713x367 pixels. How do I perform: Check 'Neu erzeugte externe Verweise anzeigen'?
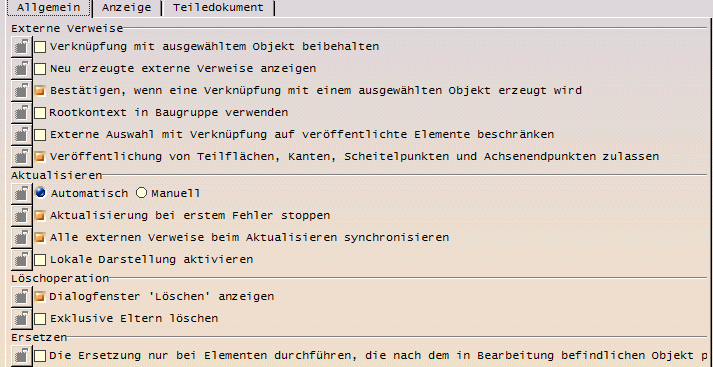point(40,69)
